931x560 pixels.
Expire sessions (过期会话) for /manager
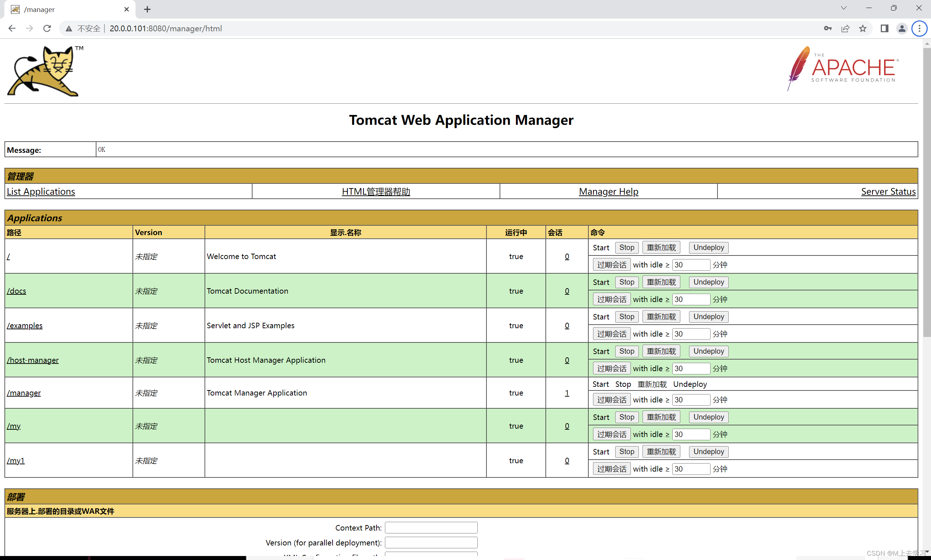click(x=612, y=400)
